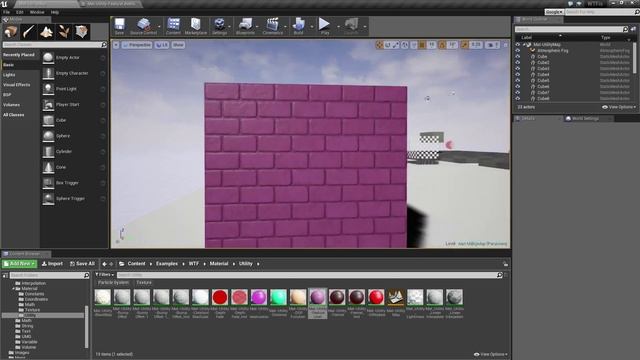640x360 pixels.
Task: Toggle rotation snapping in viewport
Action: point(442,45)
